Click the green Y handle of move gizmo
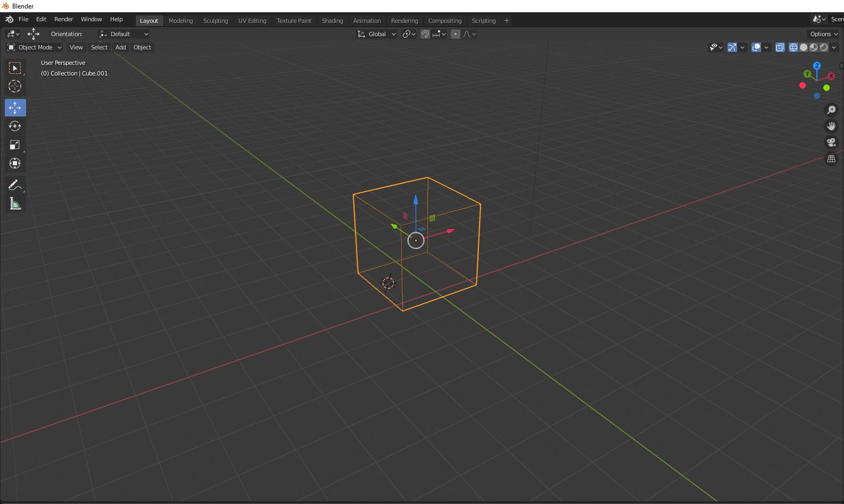844x504 pixels. click(x=394, y=226)
